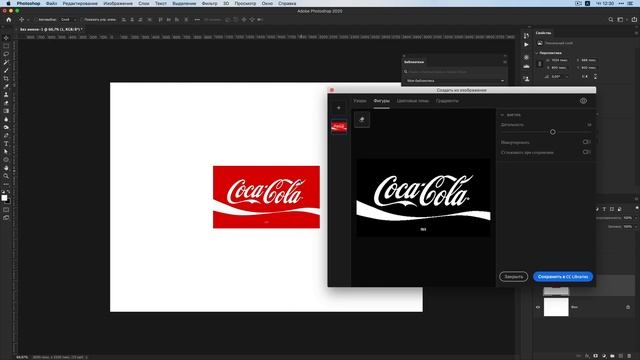Open the Actions play panel icon

coord(526,44)
